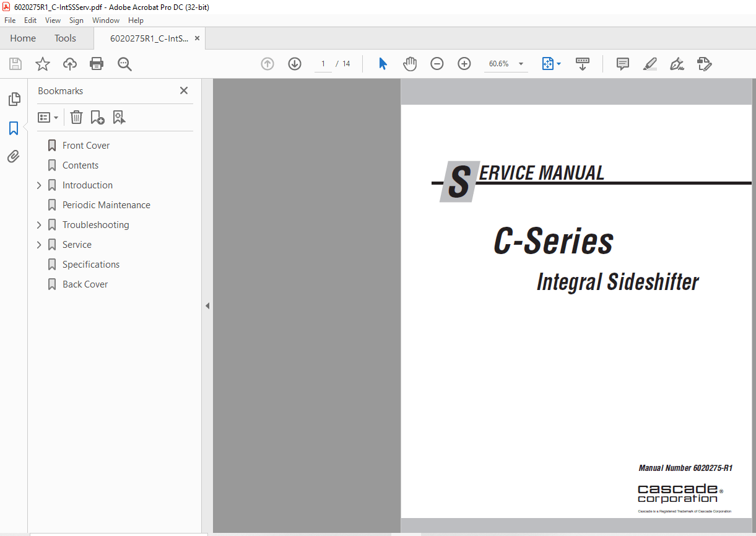The width and height of the screenshot is (756, 536).
Task: Delete the selected bookmark
Action: pyautogui.click(x=76, y=117)
